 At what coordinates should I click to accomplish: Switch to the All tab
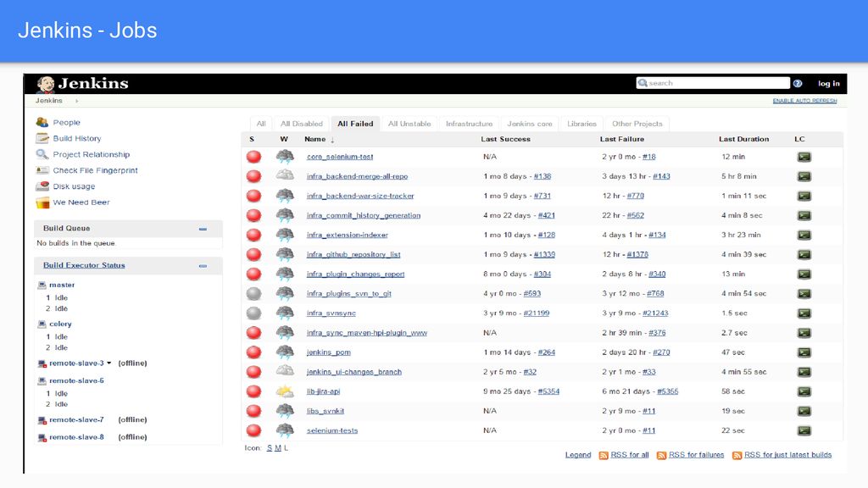261,124
